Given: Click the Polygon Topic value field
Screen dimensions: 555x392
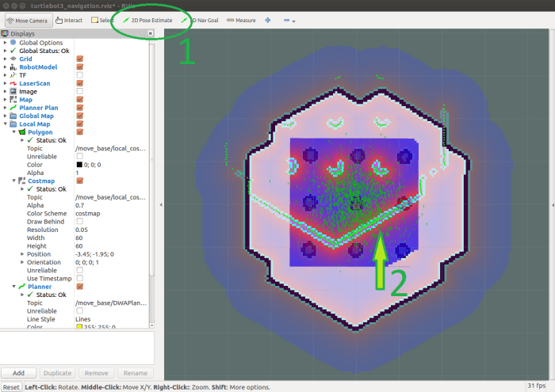Looking at the screenshot, I should [x=112, y=148].
